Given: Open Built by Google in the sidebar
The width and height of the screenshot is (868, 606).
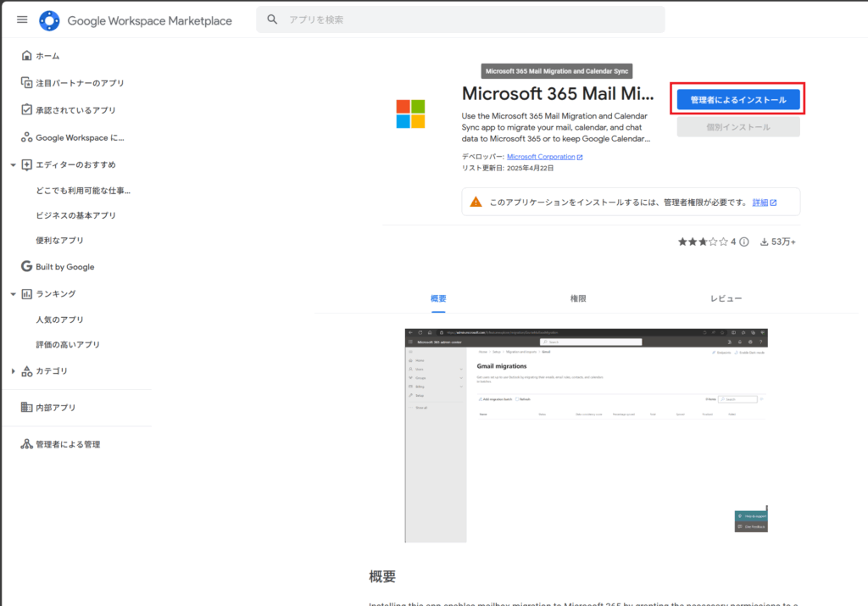Looking at the screenshot, I should pos(64,267).
